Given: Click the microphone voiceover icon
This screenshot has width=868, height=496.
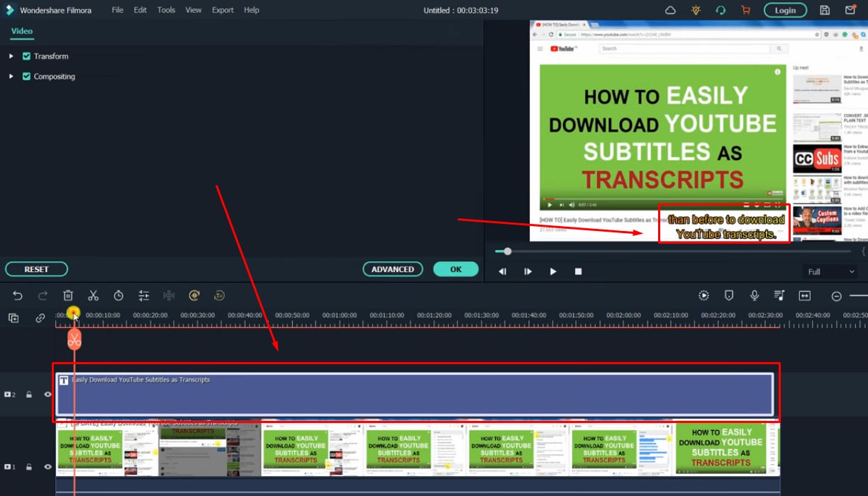Looking at the screenshot, I should (x=755, y=295).
